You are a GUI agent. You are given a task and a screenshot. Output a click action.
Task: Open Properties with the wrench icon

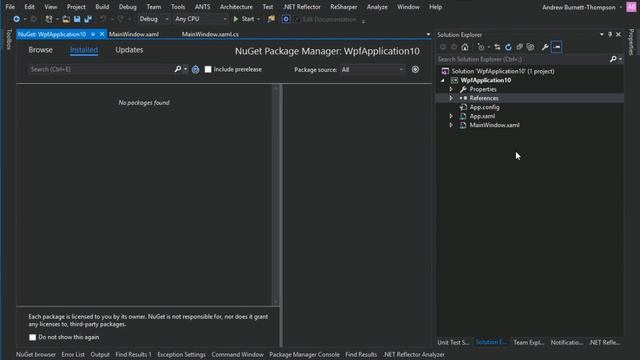tap(545, 47)
